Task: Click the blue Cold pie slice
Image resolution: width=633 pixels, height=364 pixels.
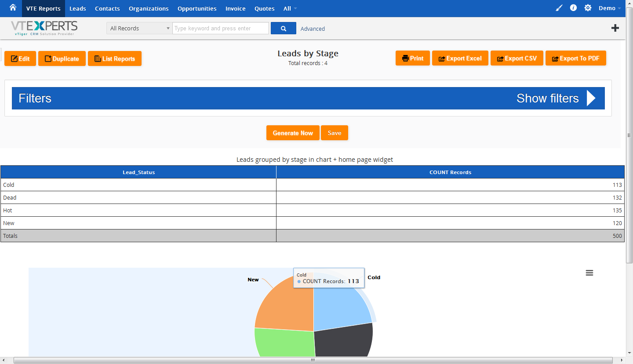Action: pyautogui.click(x=338, y=308)
